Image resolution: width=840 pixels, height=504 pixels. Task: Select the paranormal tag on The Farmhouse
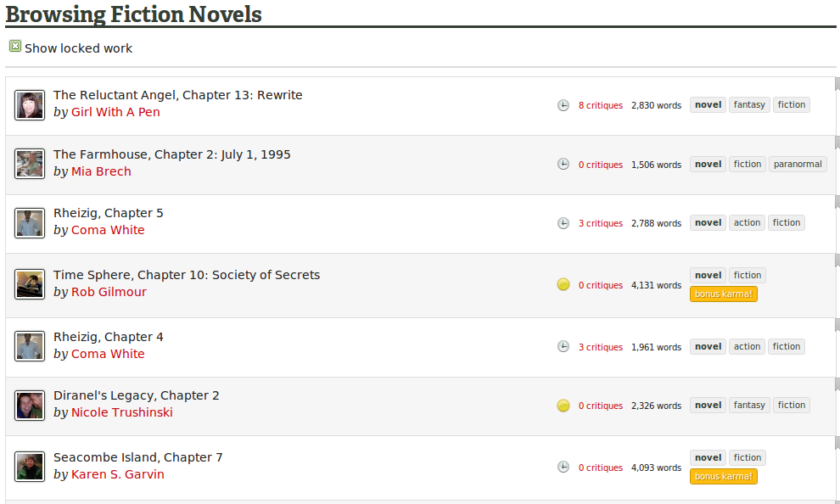798,165
